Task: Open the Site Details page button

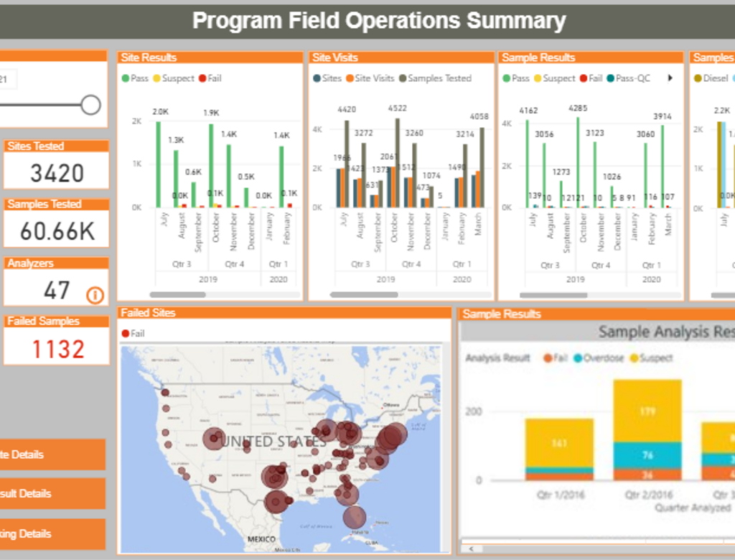Action: coord(50,454)
